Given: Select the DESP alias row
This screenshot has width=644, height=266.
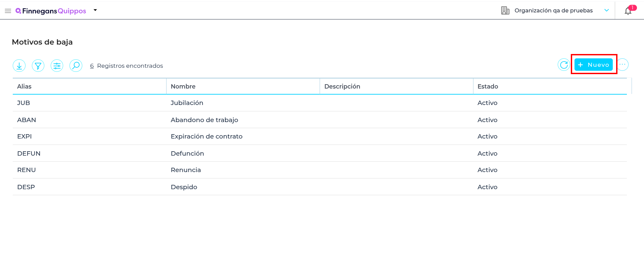Looking at the screenshot, I should pos(26,187).
